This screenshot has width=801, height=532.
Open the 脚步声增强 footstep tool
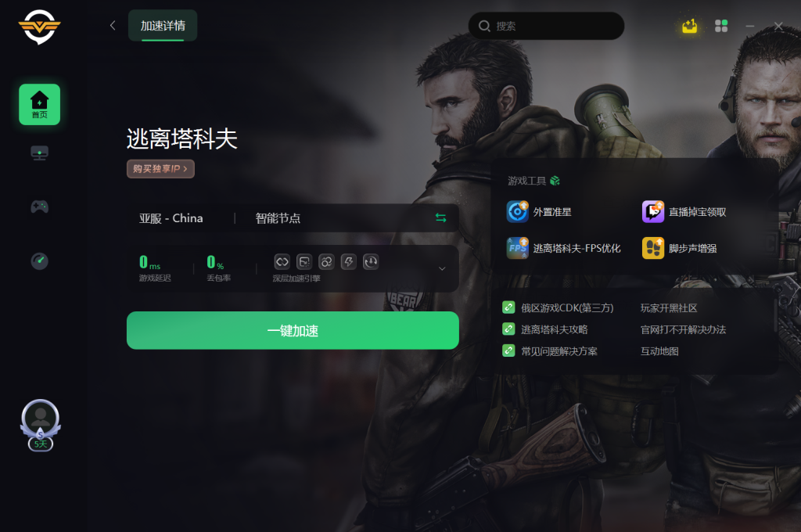click(680, 248)
